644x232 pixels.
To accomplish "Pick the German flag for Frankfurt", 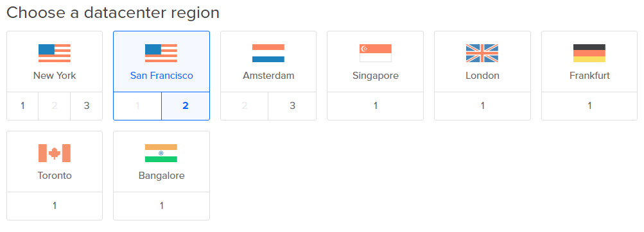I will [589, 53].
